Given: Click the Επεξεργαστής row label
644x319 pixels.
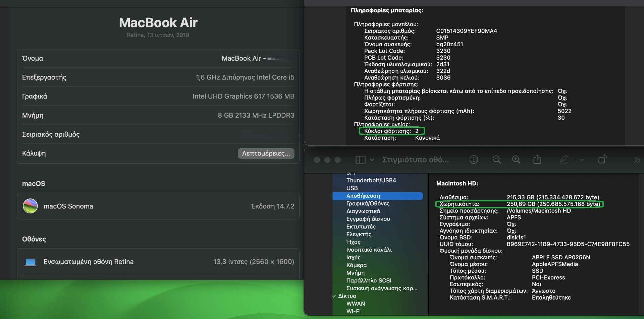Looking at the screenshot, I should pyautogui.click(x=44, y=77).
